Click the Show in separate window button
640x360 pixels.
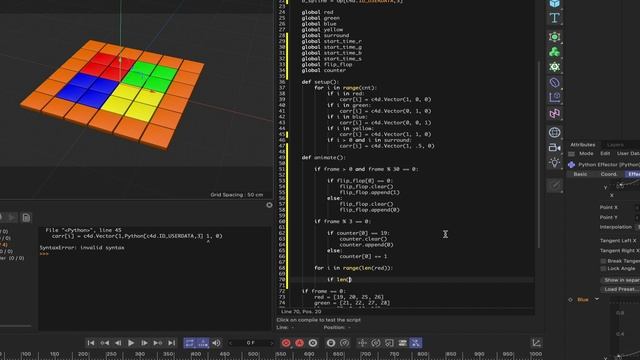point(620,280)
